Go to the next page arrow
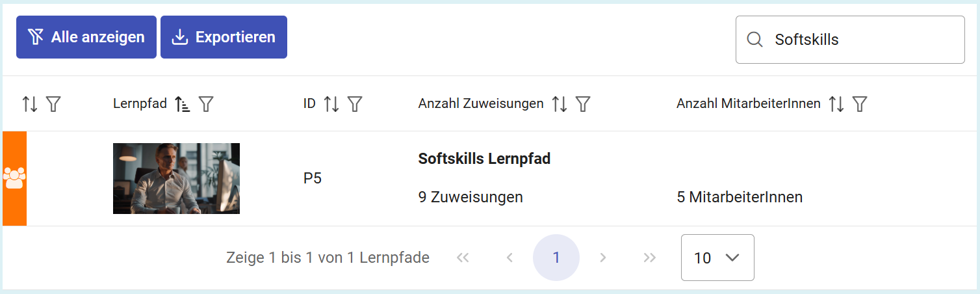 (x=603, y=258)
